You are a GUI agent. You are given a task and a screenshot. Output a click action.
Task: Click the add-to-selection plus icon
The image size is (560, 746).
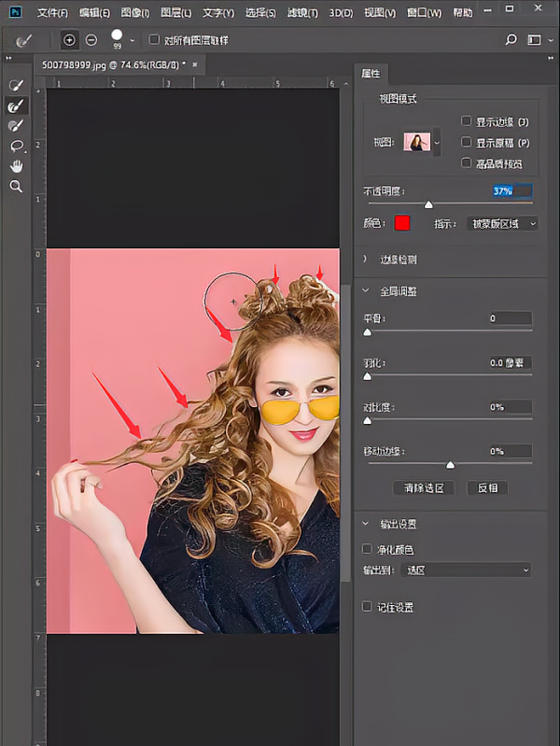tap(69, 40)
